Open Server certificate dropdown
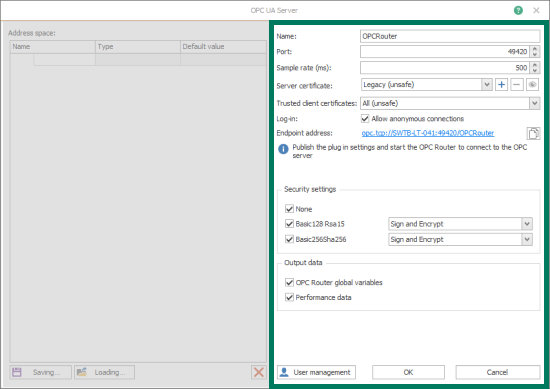This screenshot has width=550, height=389. [x=487, y=85]
